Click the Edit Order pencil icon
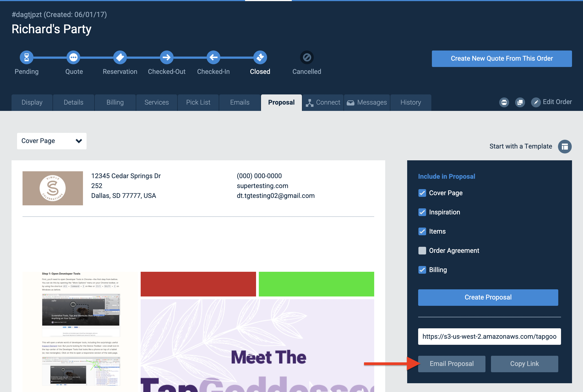 click(536, 102)
